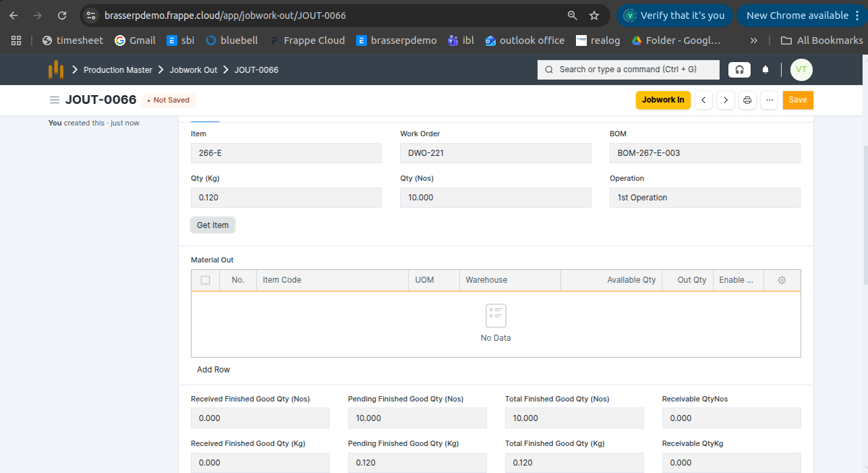Viewport: 868px width, 473px height.
Task: Tick the Material Out select-all checkbox
Action: click(205, 280)
